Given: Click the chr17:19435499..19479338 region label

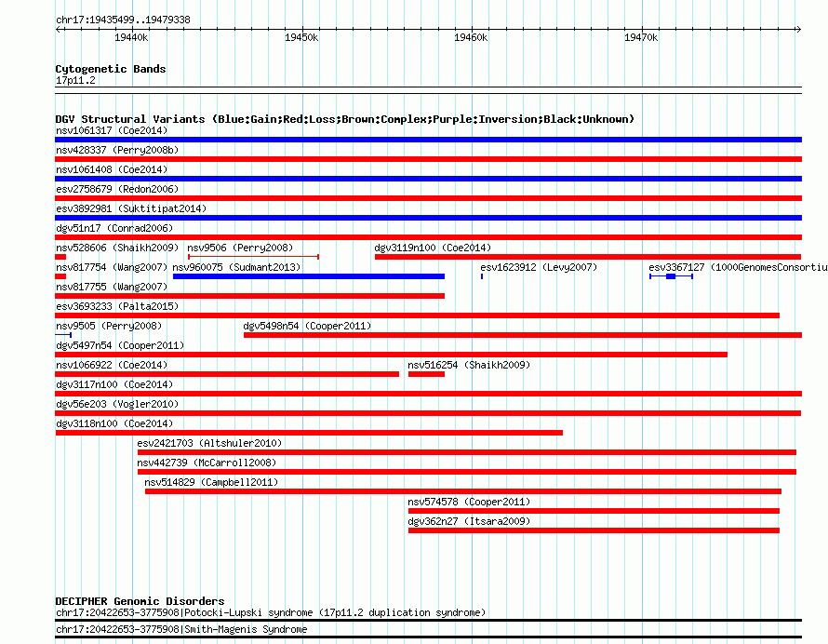Looking at the screenshot, I should [123, 20].
